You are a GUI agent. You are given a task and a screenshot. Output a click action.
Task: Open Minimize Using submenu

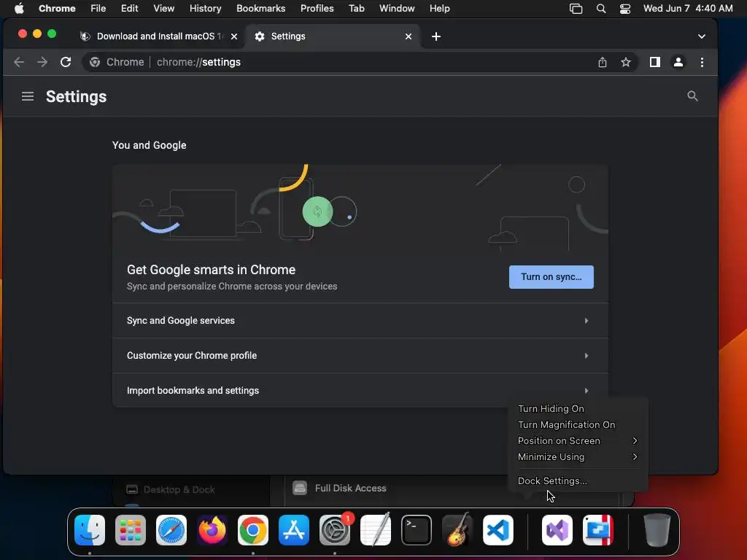578,456
